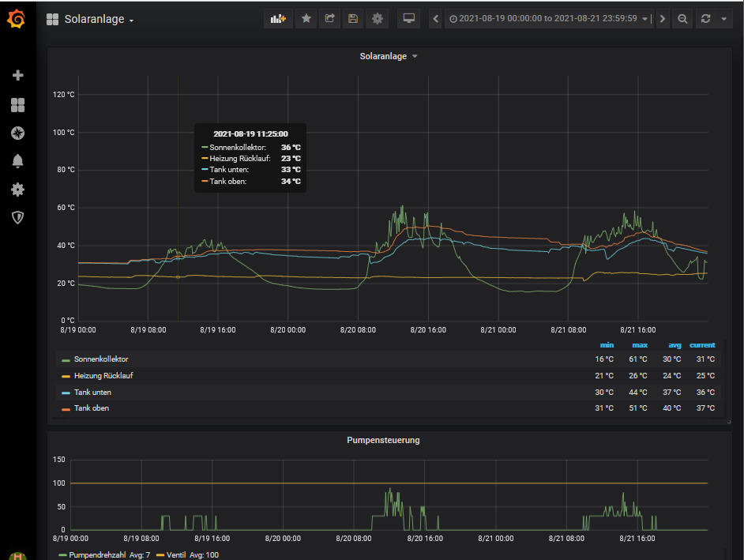
Task: Open Server Admin shield icon
Action: [x=17, y=217]
